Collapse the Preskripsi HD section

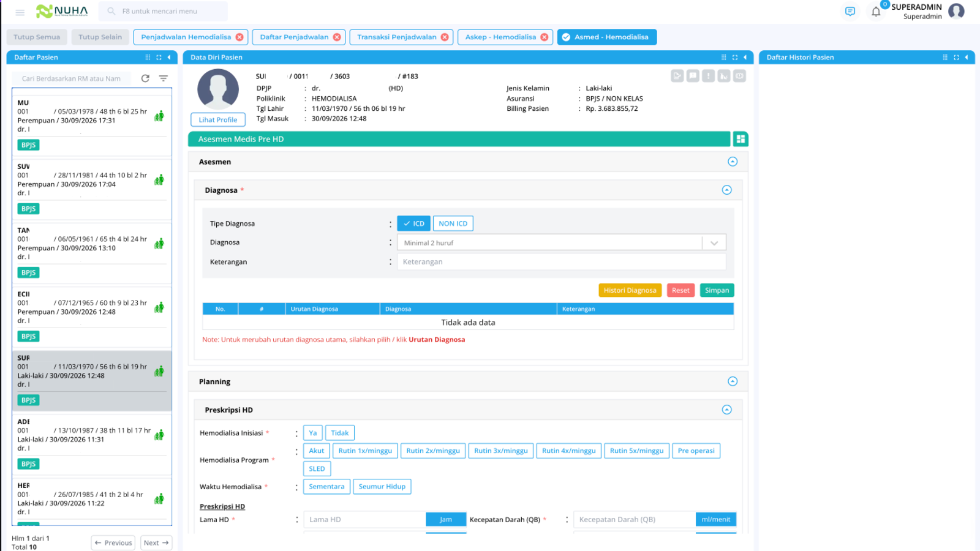click(727, 410)
